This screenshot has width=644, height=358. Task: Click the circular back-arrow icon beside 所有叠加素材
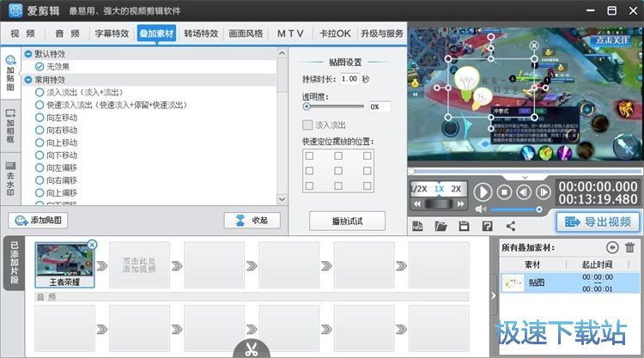click(x=612, y=247)
